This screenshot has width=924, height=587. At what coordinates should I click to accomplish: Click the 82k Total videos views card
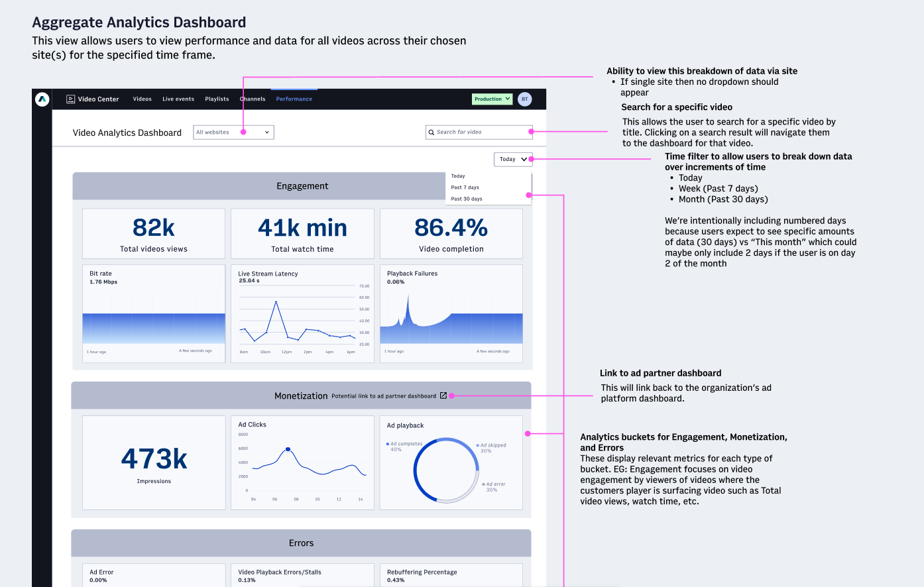[154, 234]
